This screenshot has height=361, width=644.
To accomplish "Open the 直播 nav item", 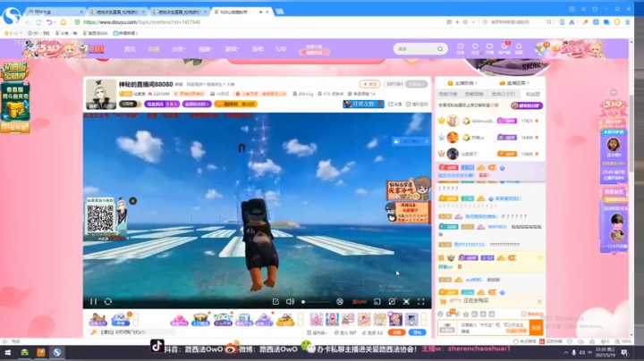I will click(154, 49).
